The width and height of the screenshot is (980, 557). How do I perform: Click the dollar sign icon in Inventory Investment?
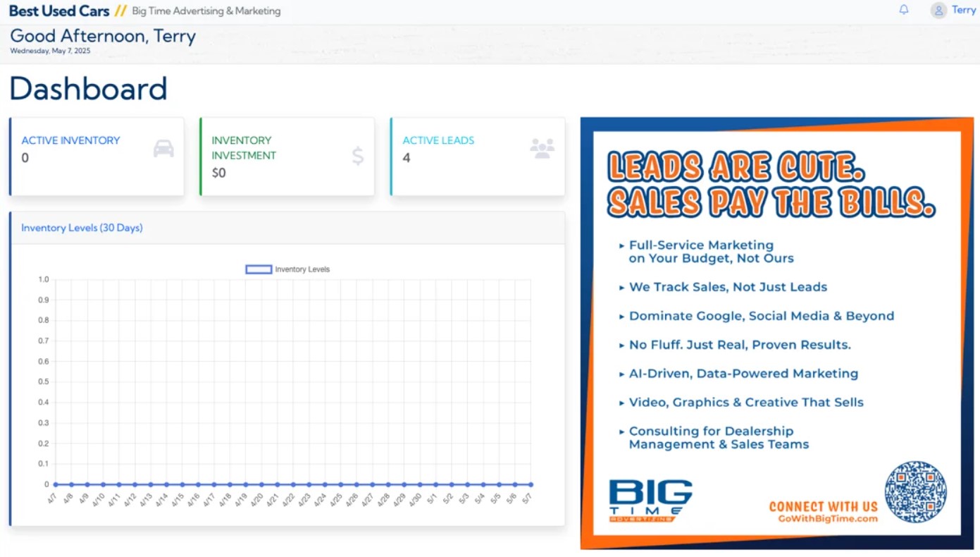pyautogui.click(x=358, y=156)
